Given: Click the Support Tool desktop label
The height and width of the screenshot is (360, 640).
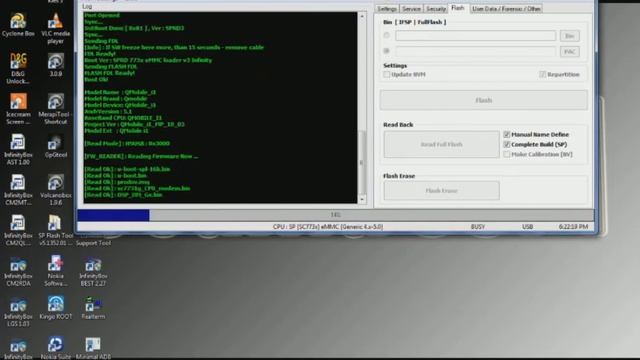Looking at the screenshot, I should click(x=93, y=243).
